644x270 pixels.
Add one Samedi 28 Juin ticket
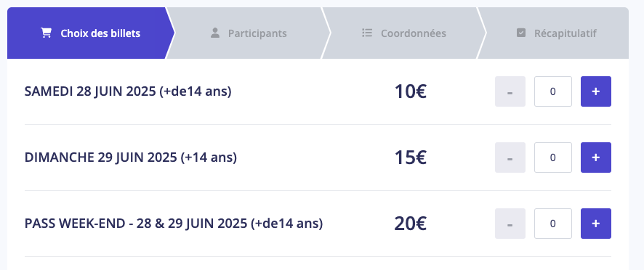[595, 91]
